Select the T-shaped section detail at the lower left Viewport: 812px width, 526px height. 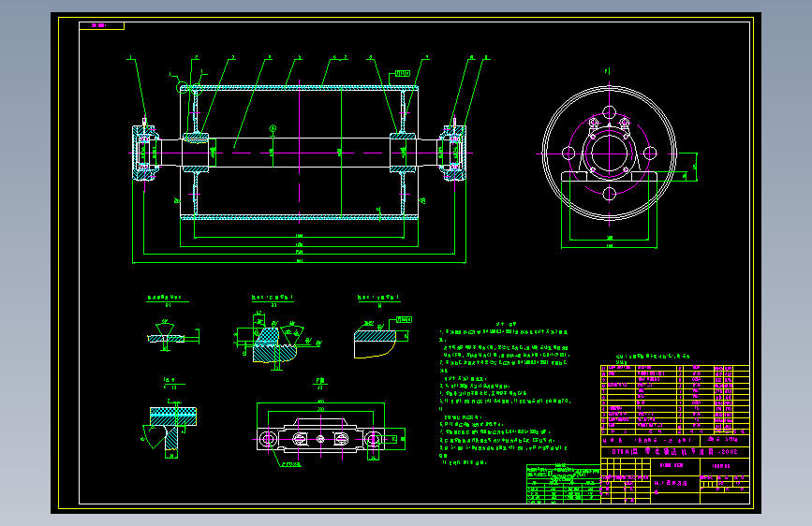170,429
